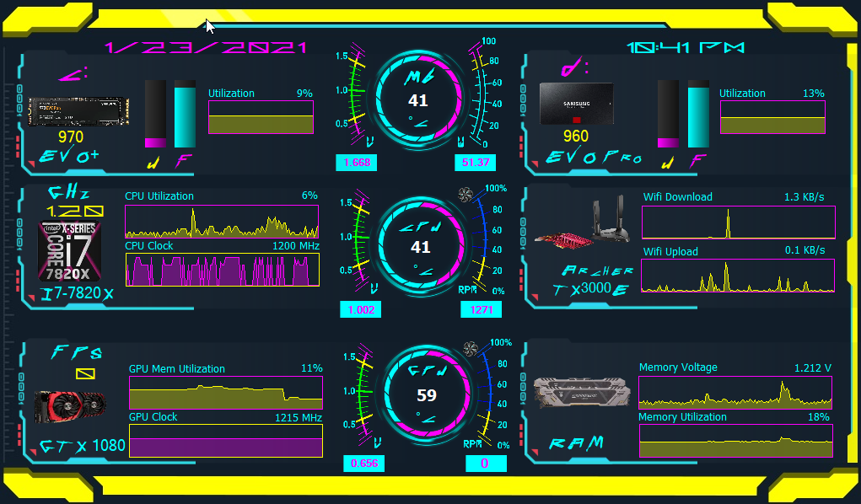Click the CPU Utilization graph
861x504 pixels.
[x=222, y=221]
